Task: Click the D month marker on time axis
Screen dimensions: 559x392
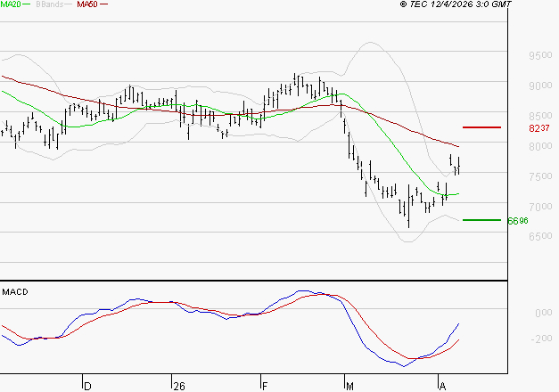Action: pyautogui.click(x=87, y=387)
